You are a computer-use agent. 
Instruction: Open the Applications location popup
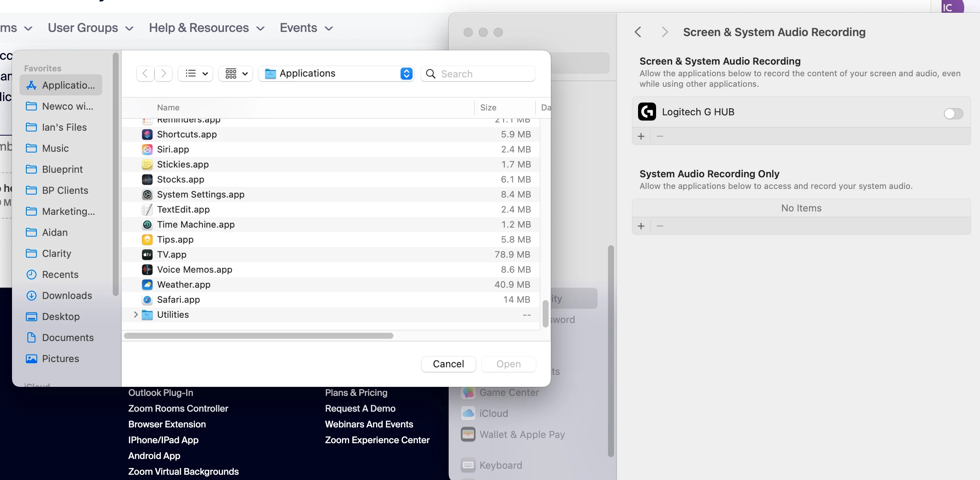[336, 73]
